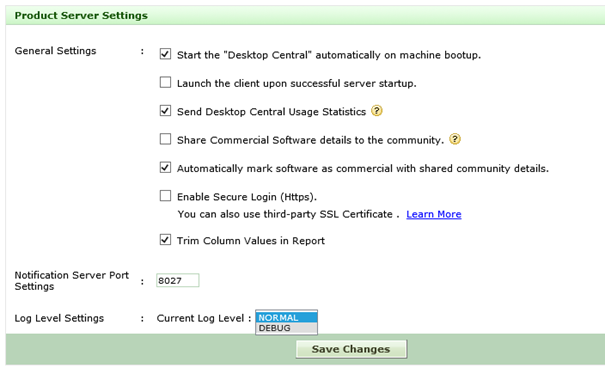This screenshot has height=368, width=605.
Task: Enable Launch the client upon server startup
Action: [x=165, y=82]
